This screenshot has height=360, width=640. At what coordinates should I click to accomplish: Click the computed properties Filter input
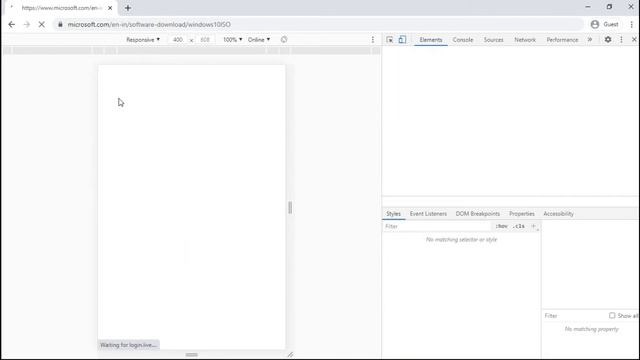click(574, 316)
